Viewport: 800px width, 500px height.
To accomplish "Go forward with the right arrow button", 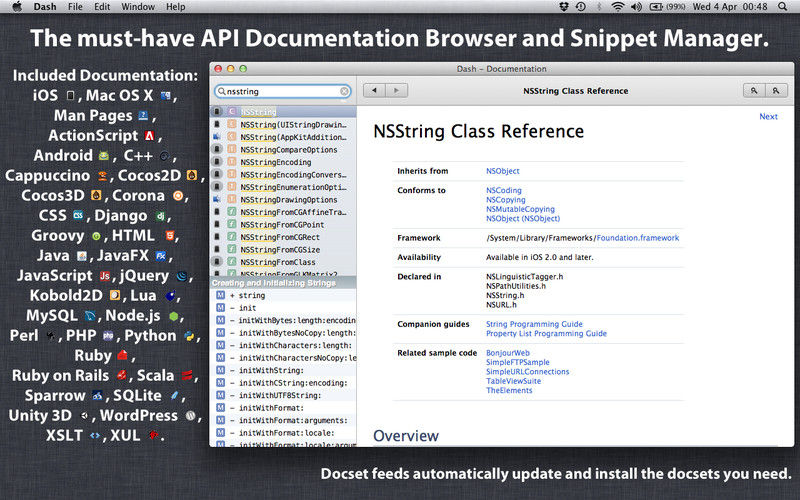I will (396, 91).
